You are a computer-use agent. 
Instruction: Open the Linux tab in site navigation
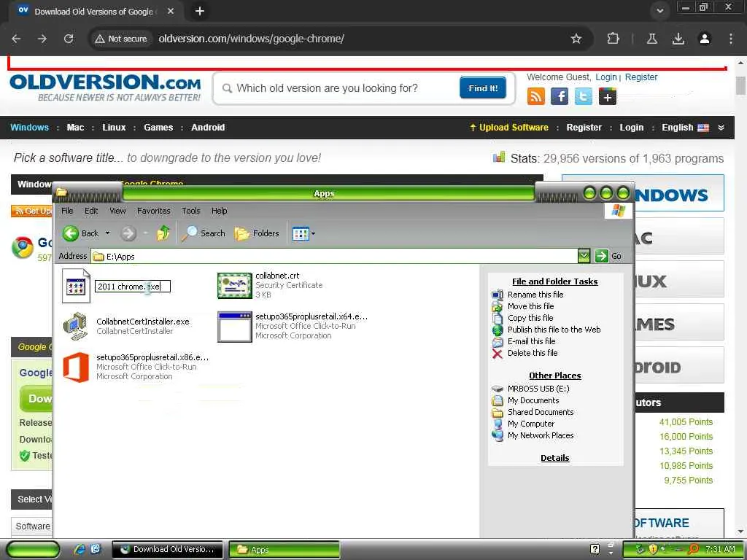click(114, 128)
